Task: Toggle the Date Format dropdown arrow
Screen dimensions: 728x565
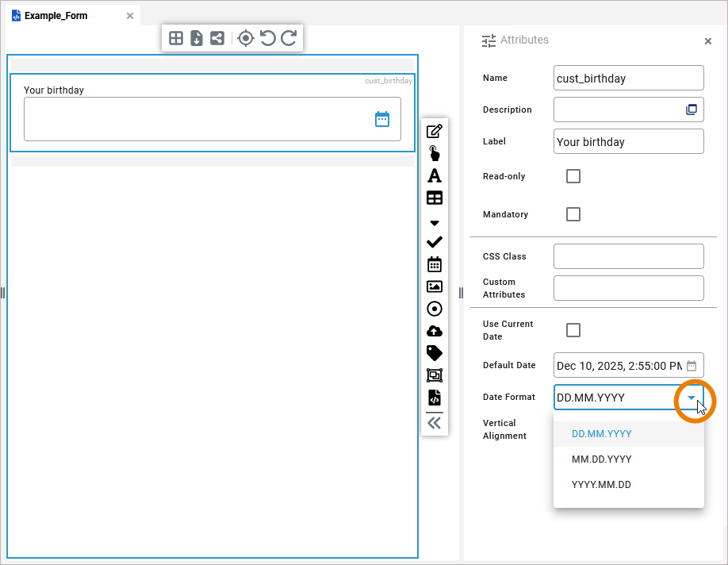Action: pos(692,398)
